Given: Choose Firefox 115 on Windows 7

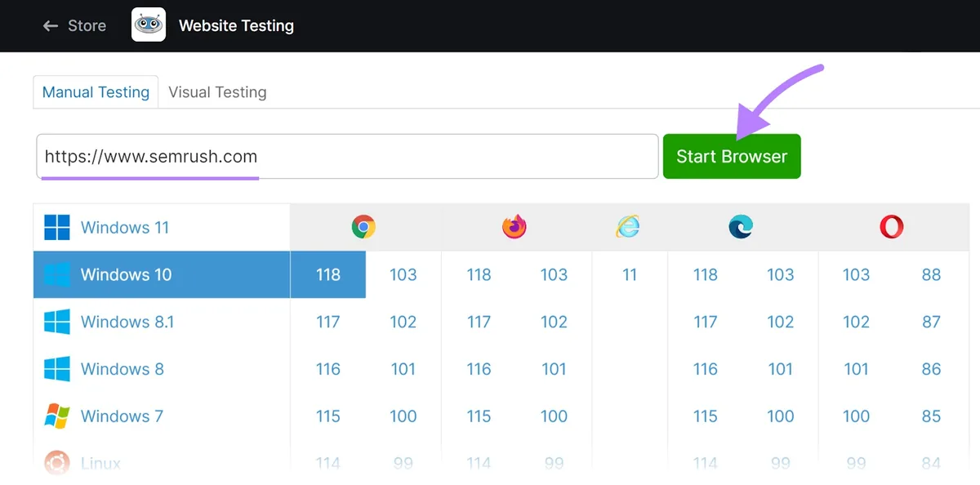Looking at the screenshot, I should (x=479, y=416).
